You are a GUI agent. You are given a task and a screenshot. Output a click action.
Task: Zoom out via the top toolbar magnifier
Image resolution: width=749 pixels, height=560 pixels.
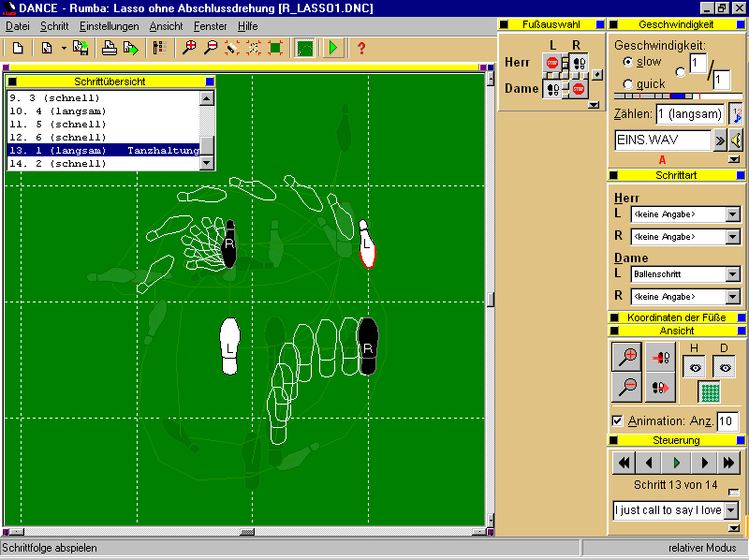[x=211, y=48]
